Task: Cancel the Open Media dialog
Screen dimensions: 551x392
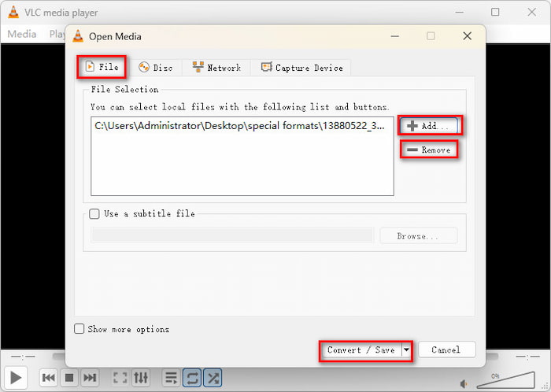Action: pos(446,349)
